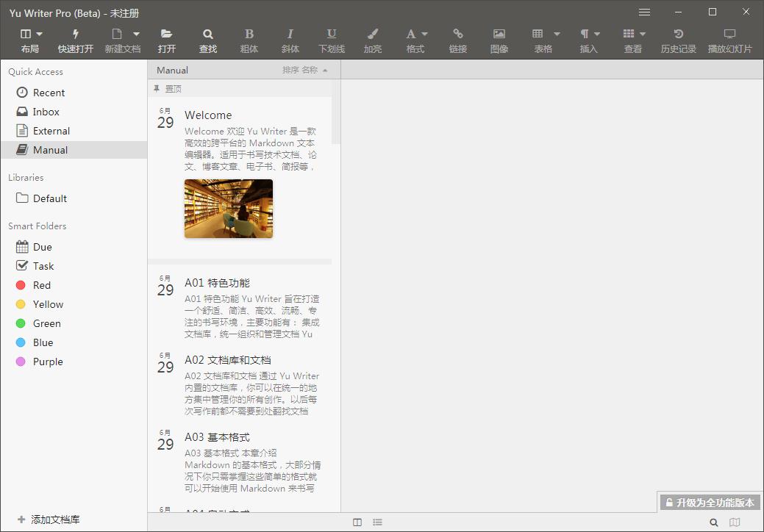Insert an image with the 图像 icon

click(500, 40)
